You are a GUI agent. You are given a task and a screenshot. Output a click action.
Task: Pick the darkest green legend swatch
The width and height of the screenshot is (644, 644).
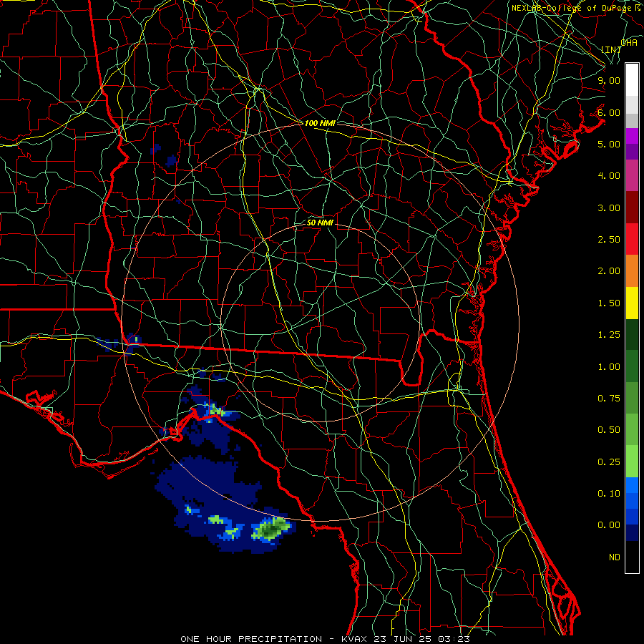click(x=632, y=335)
